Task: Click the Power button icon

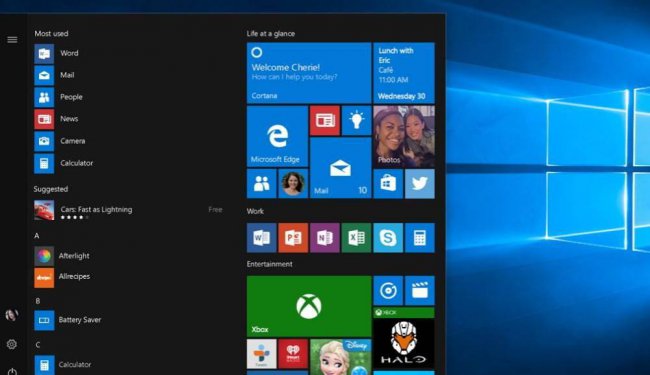Action: 12,371
